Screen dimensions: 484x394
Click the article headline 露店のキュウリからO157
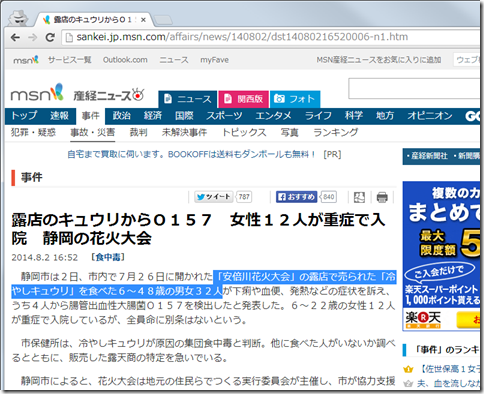(198, 229)
